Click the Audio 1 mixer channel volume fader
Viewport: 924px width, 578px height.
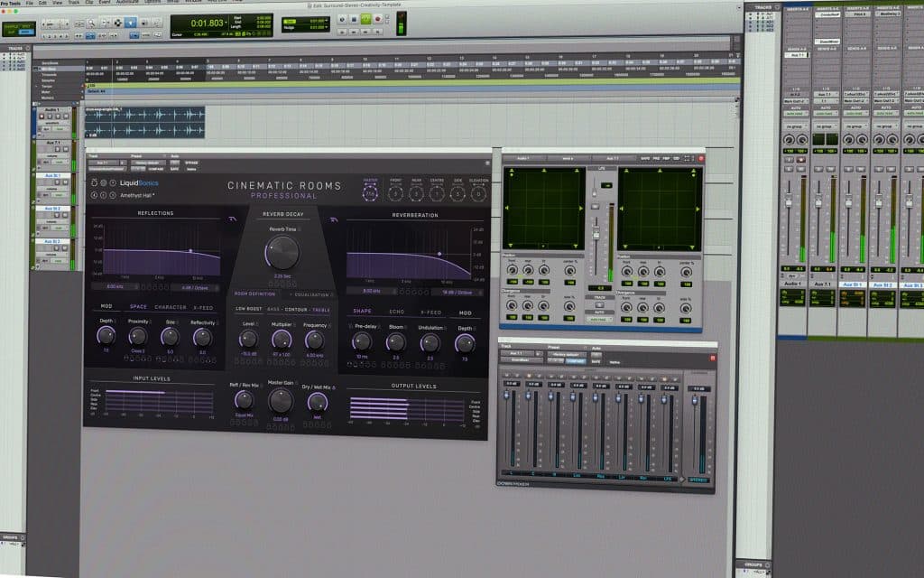coord(788,201)
